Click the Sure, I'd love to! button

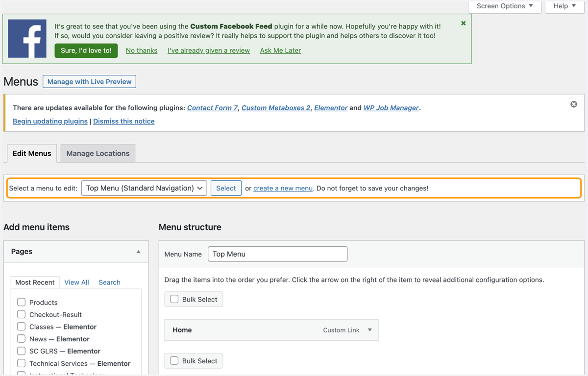pyautogui.click(x=86, y=50)
